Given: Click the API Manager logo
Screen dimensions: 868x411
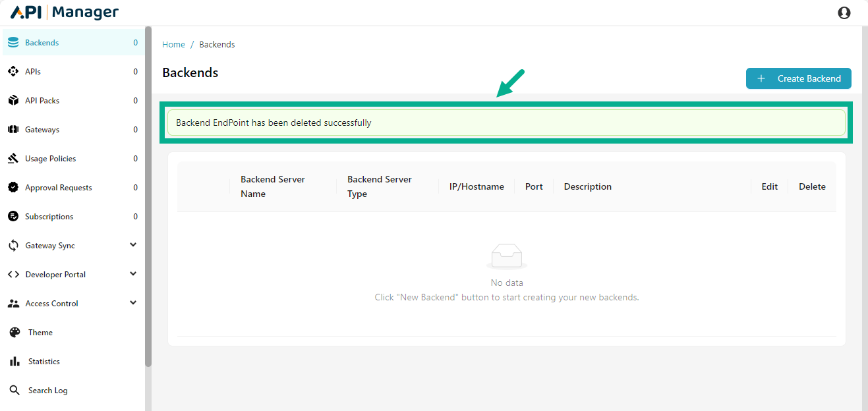Looking at the screenshot, I should click(63, 11).
